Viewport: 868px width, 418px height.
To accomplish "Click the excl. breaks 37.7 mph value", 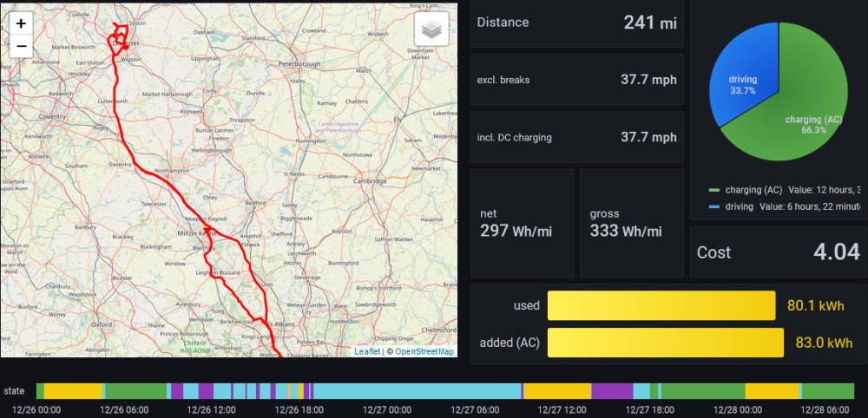I will tap(648, 80).
